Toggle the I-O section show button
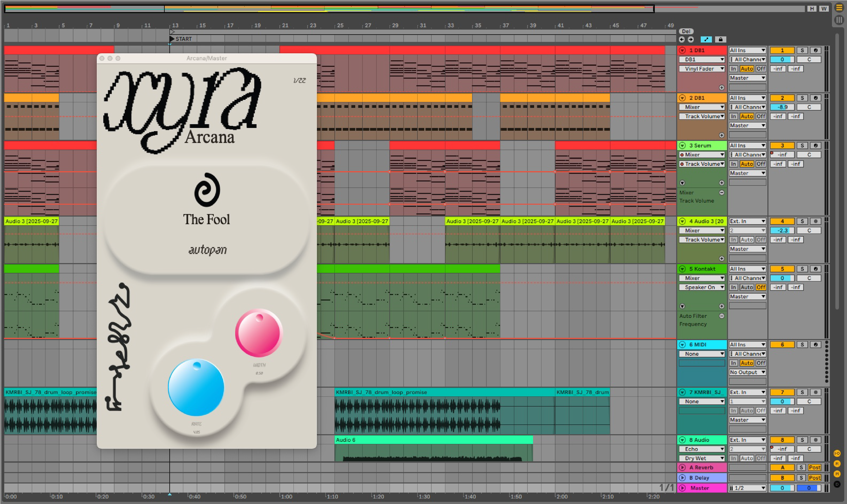 [x=837, y=453]
